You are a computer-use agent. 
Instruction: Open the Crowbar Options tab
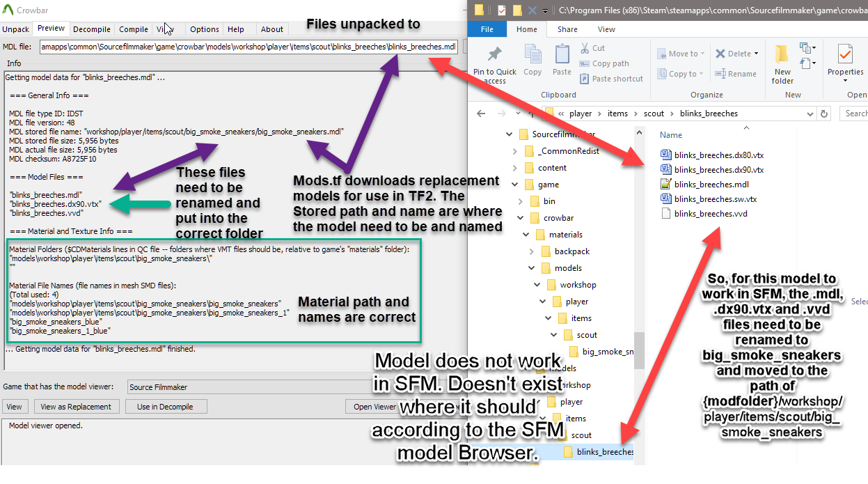(x=205, y=29)
